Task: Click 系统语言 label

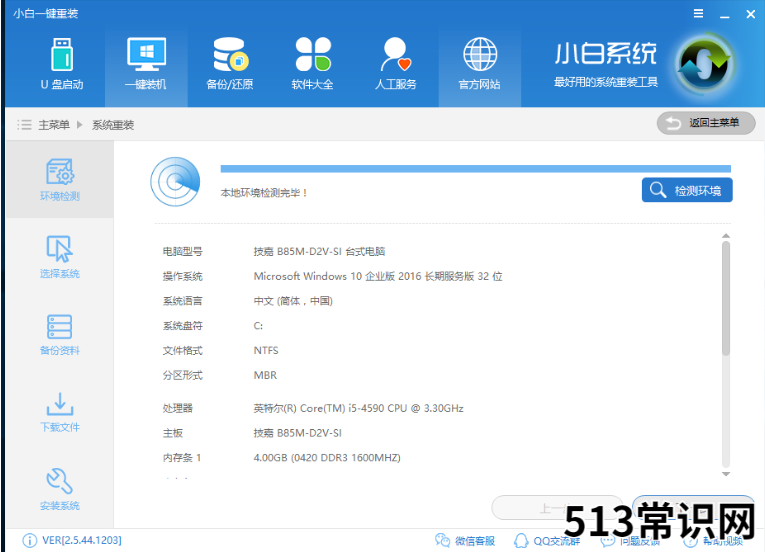Action: (182, 301)
